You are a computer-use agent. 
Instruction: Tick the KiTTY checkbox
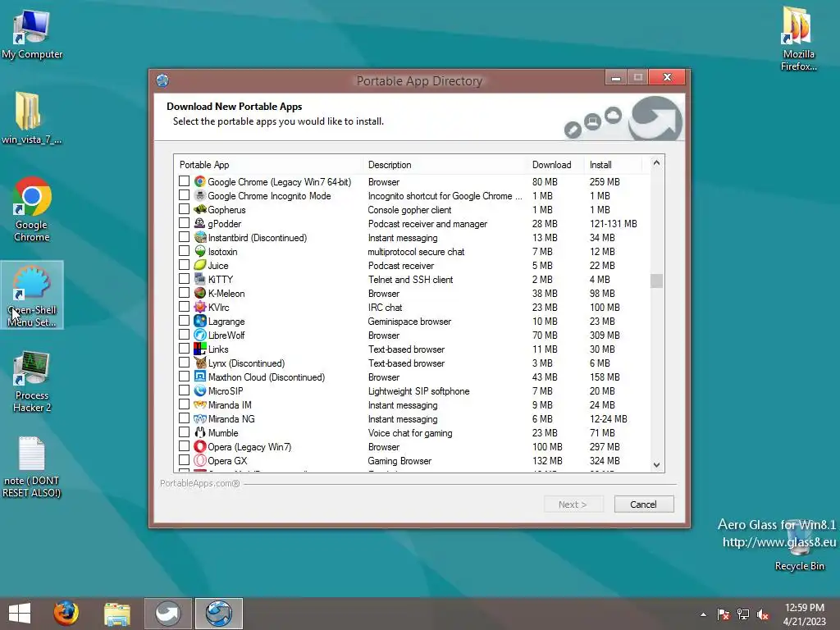(184, 279)
